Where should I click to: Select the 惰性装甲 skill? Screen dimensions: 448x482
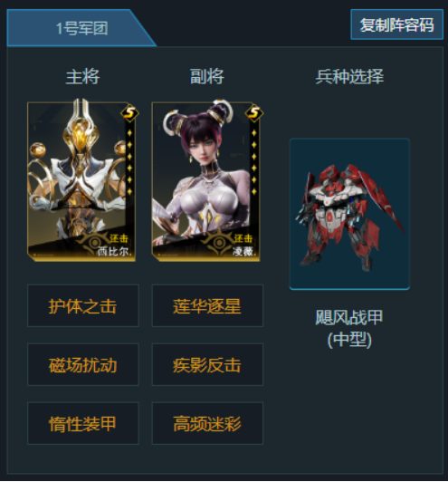[83, 423]
